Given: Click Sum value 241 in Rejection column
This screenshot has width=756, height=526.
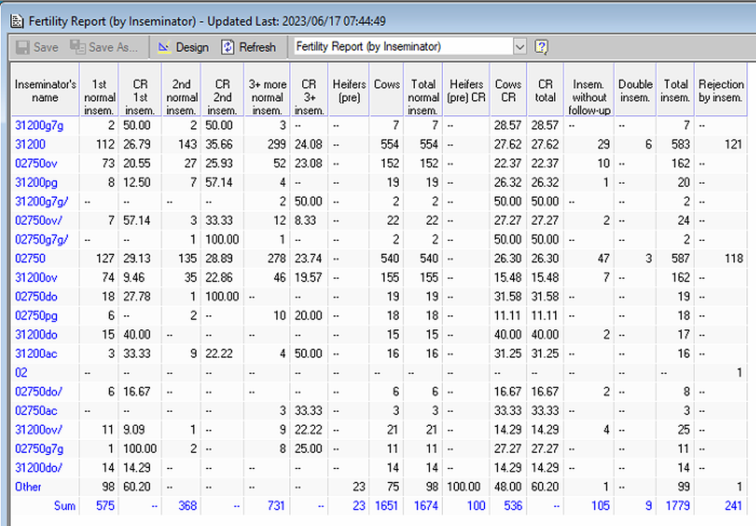Looking at the screenshot, I should coord(733,506).
